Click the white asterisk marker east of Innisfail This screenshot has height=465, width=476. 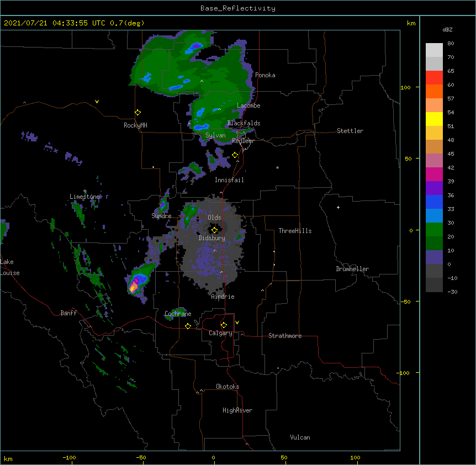[277, 167]
